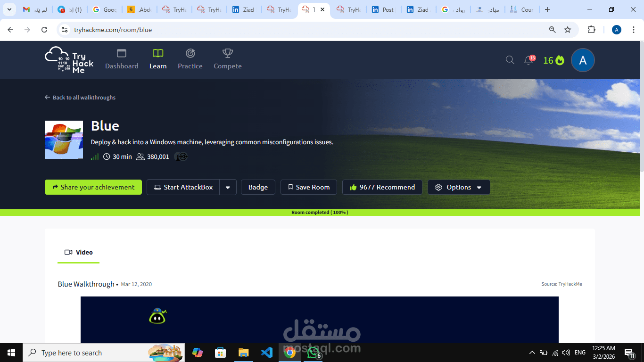Switch to the Cour tab

click(x=522, y=9)
